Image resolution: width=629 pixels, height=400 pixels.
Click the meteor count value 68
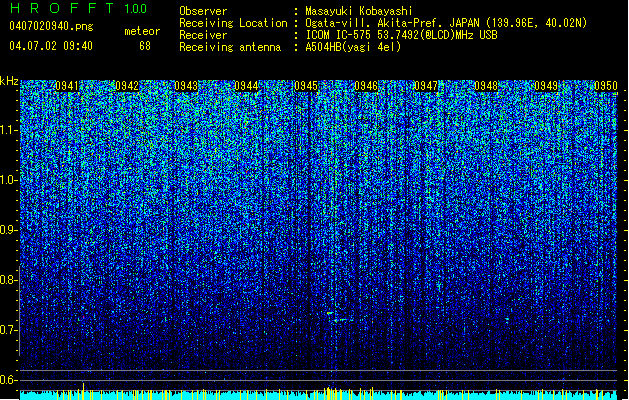click(145, 46)
